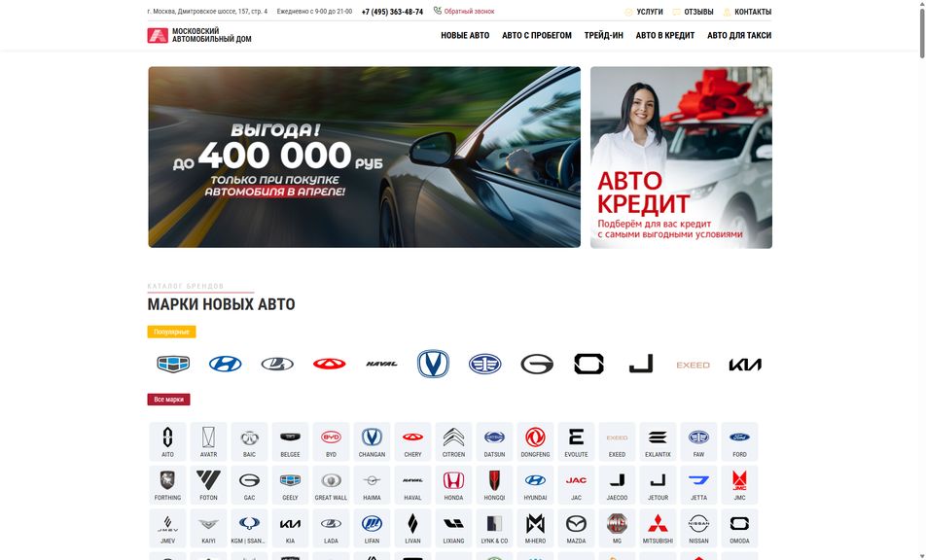
Task: Select the GAC logo in popular brands
Action: [537, 364]
